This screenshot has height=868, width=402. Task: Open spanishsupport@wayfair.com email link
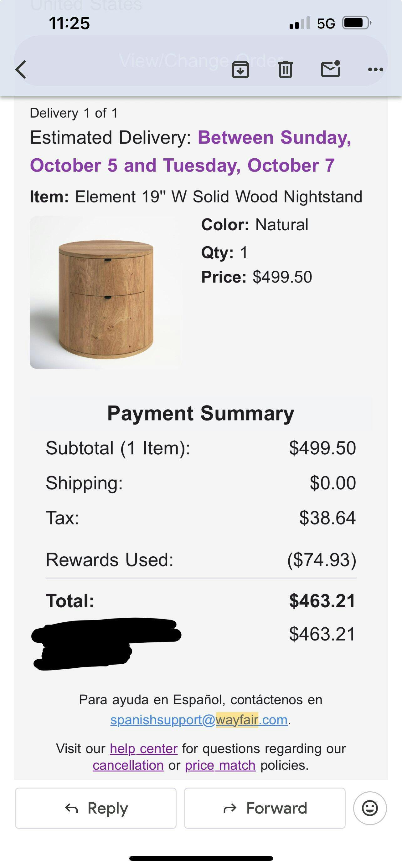click(x=199, y=720)
